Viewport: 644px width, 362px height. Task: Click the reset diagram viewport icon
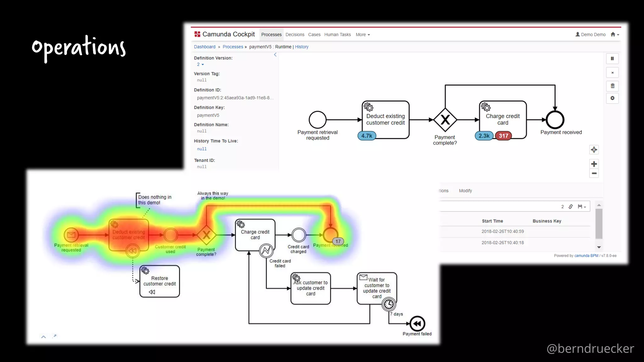coord(594,150)
